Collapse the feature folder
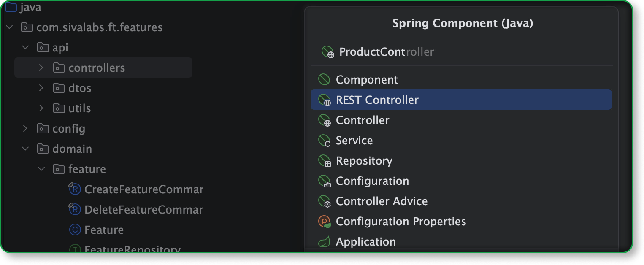 coord(41,169)
